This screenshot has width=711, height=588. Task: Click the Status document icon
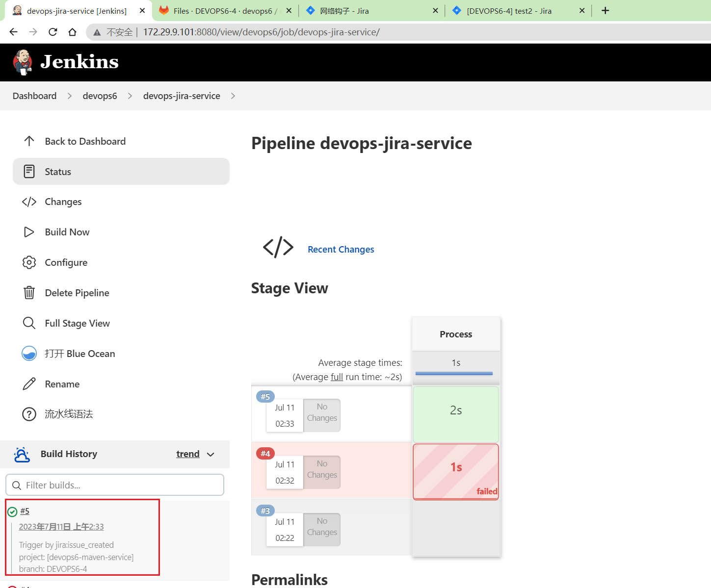point(29,172)
